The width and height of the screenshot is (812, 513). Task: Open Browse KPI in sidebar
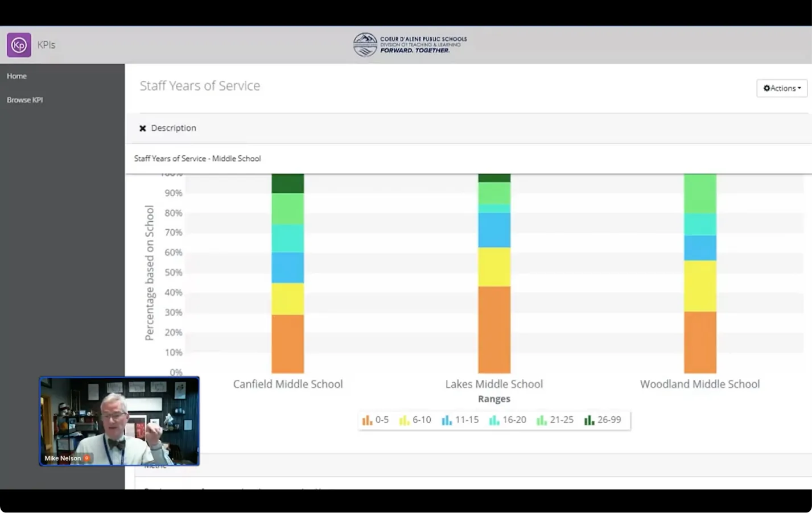24,100
